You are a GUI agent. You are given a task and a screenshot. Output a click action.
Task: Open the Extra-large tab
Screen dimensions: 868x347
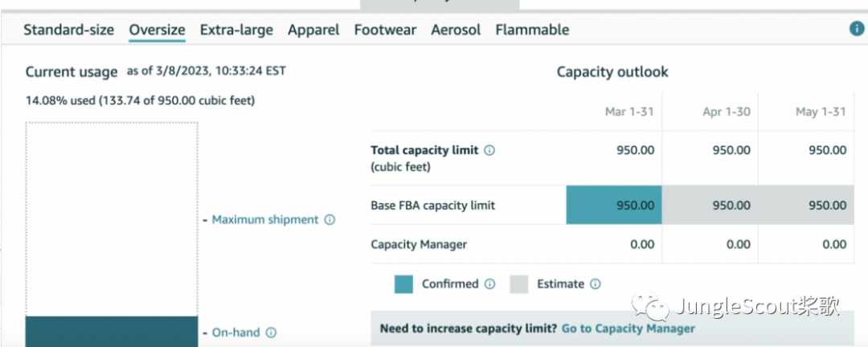pos(236,30)
